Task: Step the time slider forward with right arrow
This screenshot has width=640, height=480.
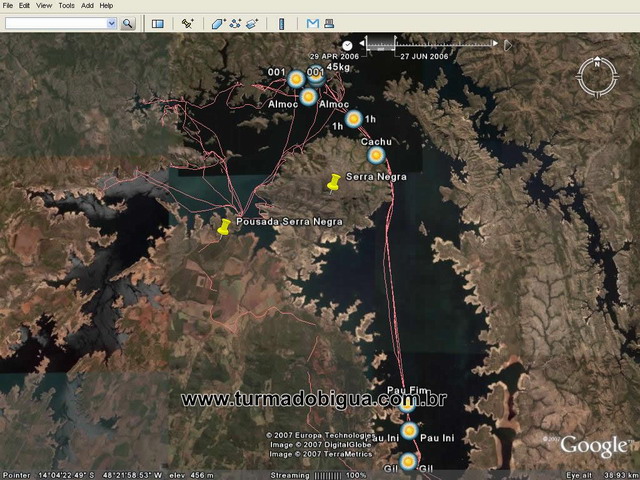Action: coord(495,43)
